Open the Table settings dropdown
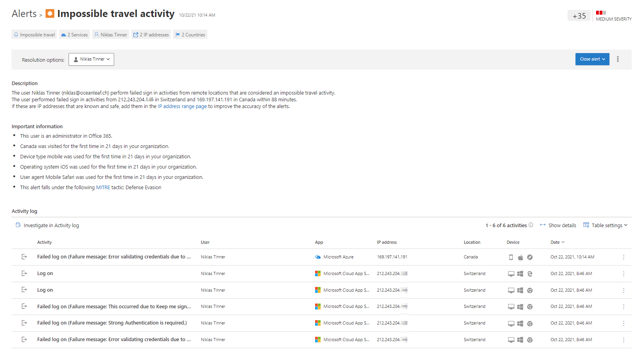Screen dimensions: 644x355 (606, 226)
